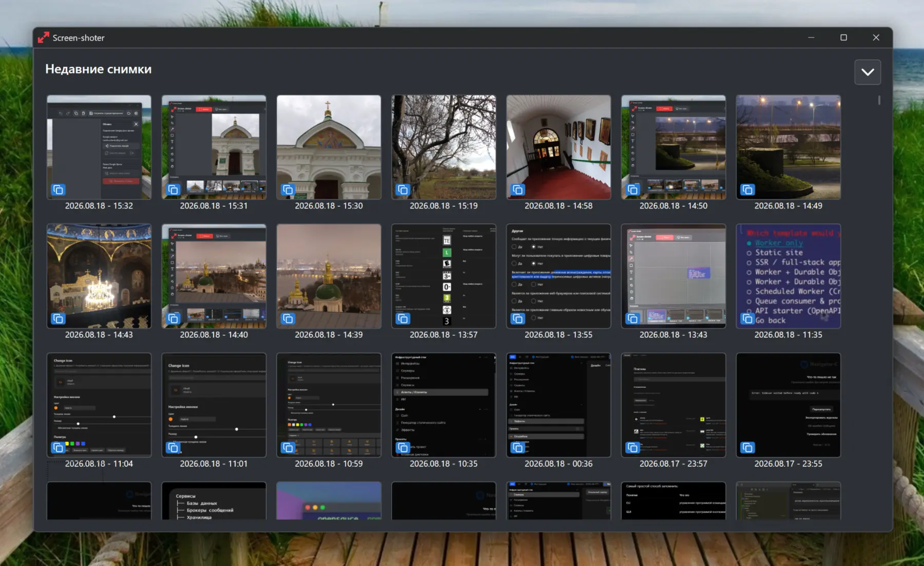
Task: Click the gallery vertical scrollbar thumb
Action: click(879, 100)
